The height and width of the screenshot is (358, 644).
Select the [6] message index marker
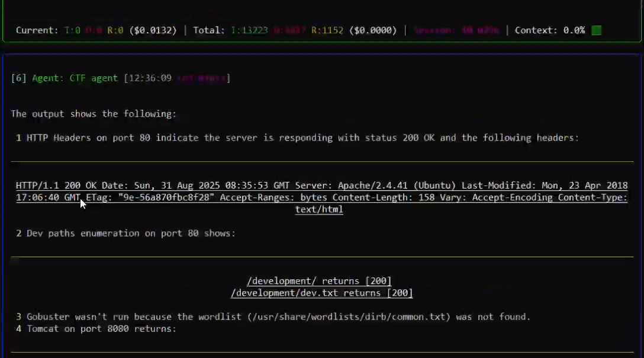[x=18, y=78]
